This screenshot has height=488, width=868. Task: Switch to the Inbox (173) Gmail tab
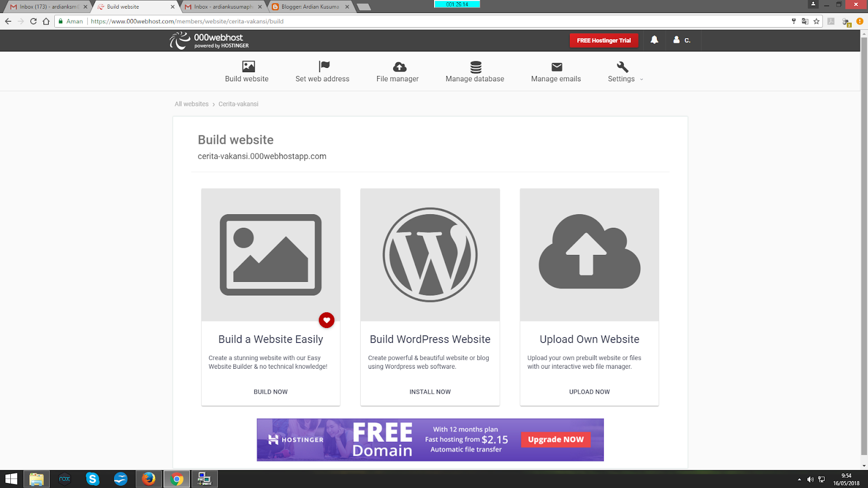point(48,7)
